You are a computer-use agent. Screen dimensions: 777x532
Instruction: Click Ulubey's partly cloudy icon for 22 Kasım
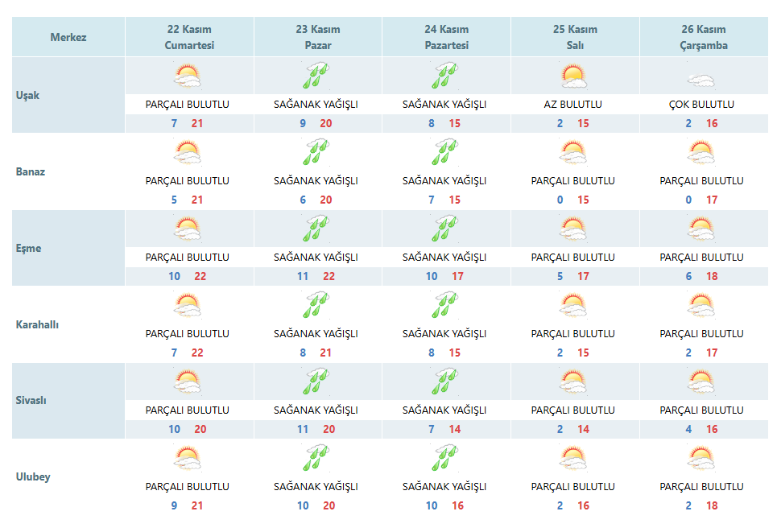(188, 458)
